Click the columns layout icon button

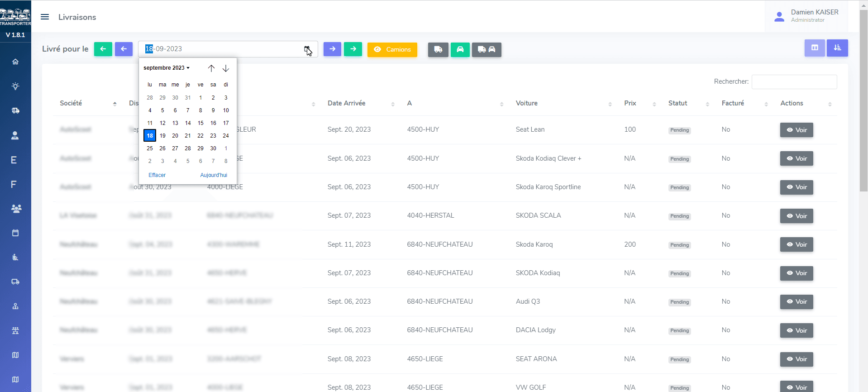point(815,48)
